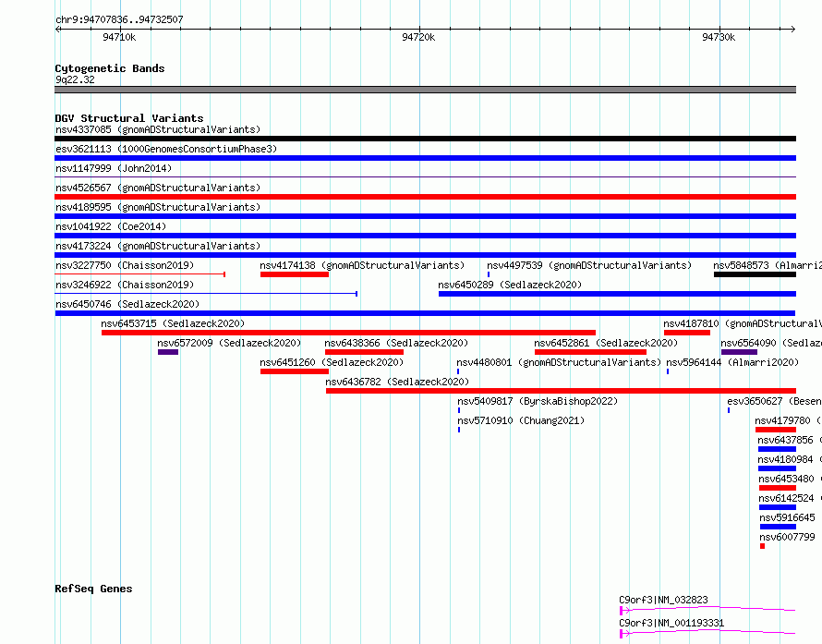
Task: Open esv3650627 variant label
Action: click(774, 401)
